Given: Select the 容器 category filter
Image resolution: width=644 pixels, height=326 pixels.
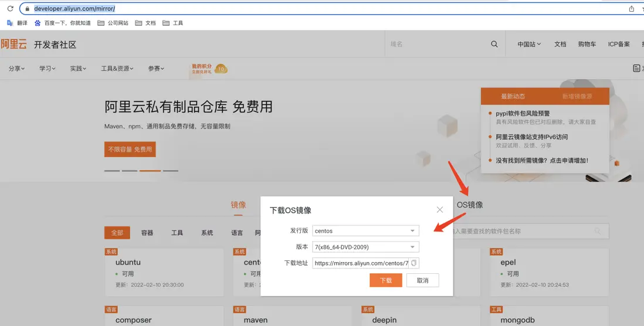Looking at the screenshot, I should point(147,233).
